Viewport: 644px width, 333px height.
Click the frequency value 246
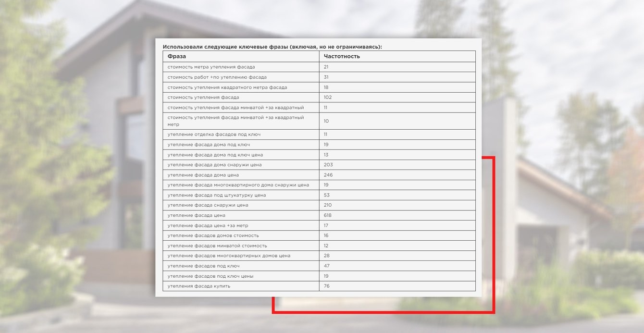pyautogui.click(x=328, y=175)
